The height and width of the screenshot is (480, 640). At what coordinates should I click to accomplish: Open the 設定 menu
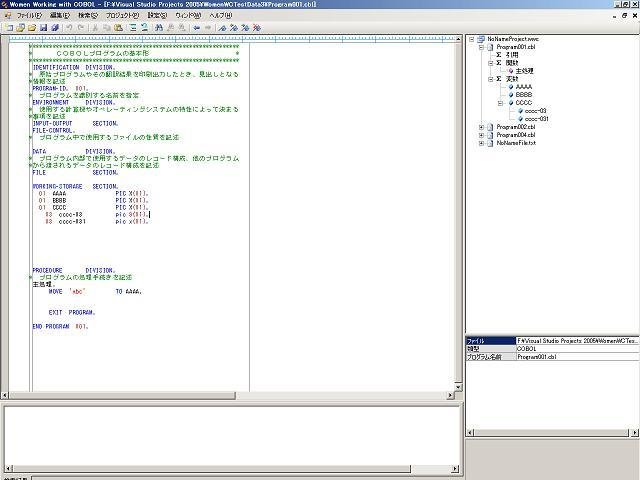click(x=157, y=16)
